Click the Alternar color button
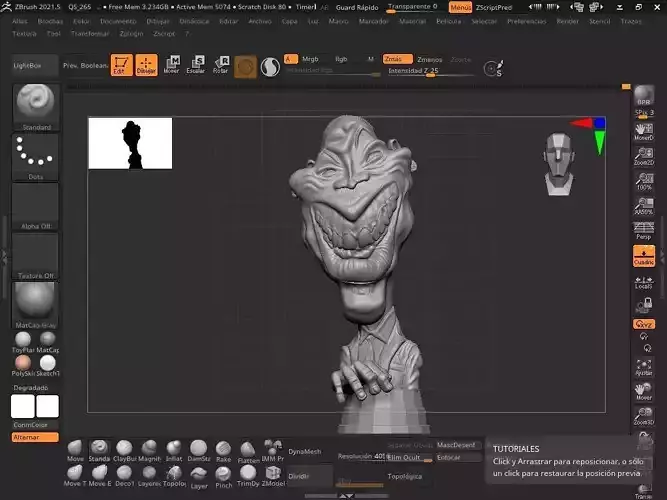 35,437
